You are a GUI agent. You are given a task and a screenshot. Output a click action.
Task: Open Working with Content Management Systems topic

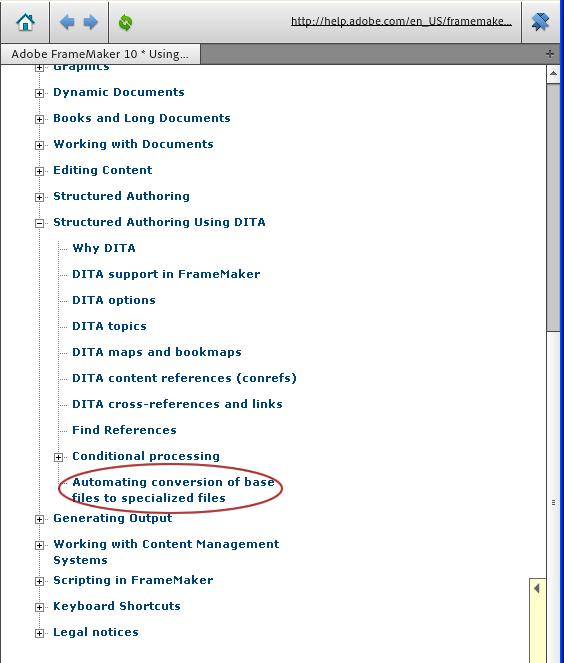166,552
